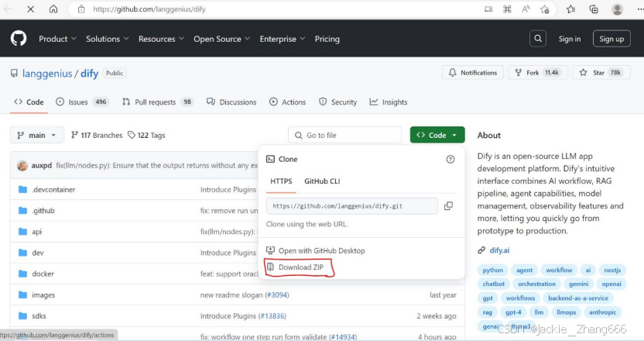Image resolution: width=644 pixels, height=341 pixels.
Task: Open the main branch selector dropdown
Action: 37,135
